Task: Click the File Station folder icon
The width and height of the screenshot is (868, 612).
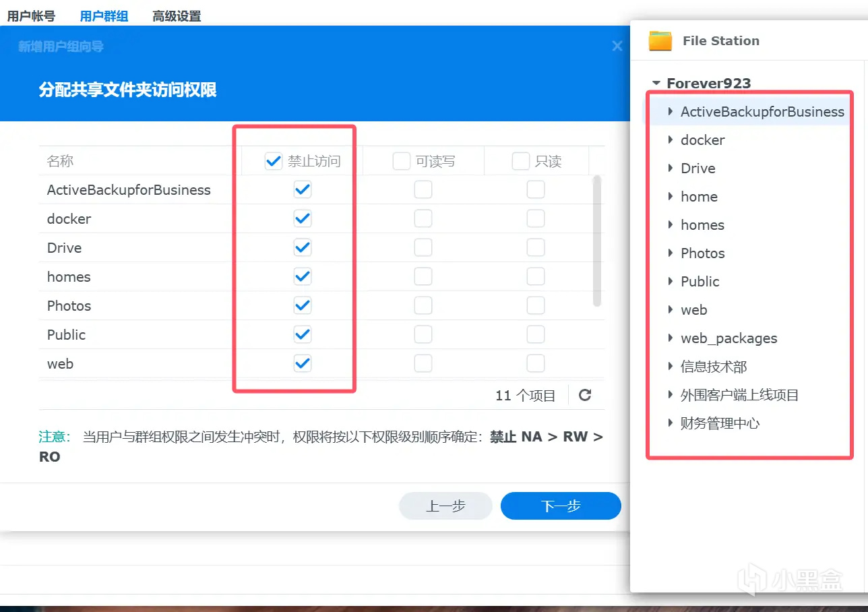Action: (660, 40)
